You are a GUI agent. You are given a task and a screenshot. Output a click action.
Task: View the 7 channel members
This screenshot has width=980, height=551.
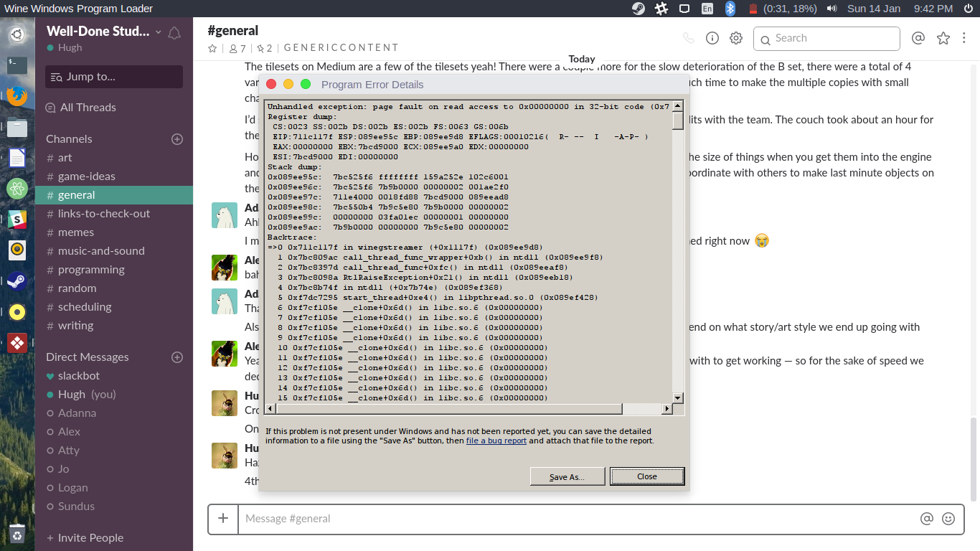pyautogui.click(x=237, y=48)
